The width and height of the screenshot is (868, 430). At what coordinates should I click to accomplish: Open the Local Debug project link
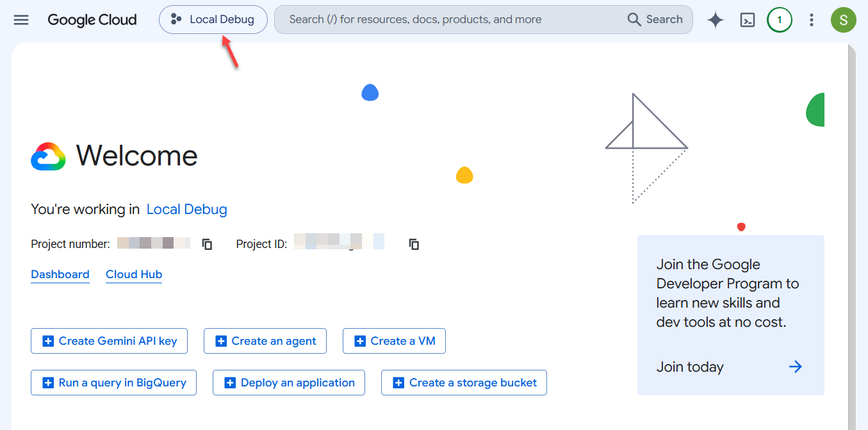point(187,210)
